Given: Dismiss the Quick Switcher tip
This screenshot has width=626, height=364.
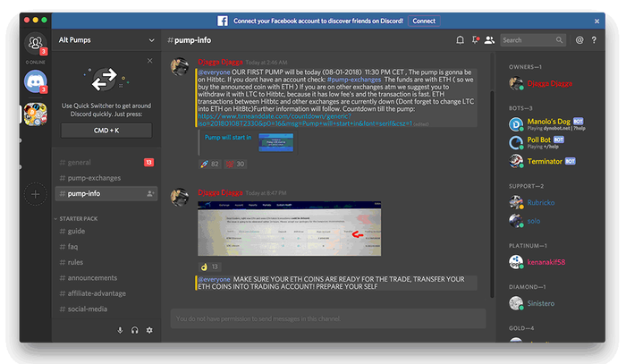Looking at the screenshot, I should pyautogui.click(x=149, y=61).
